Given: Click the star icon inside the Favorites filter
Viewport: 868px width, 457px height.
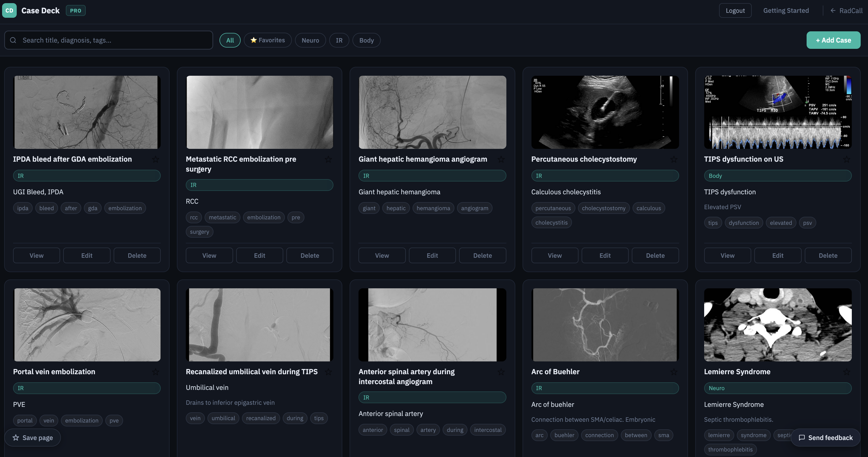Looking at the screenshot, I should (254, 40).
